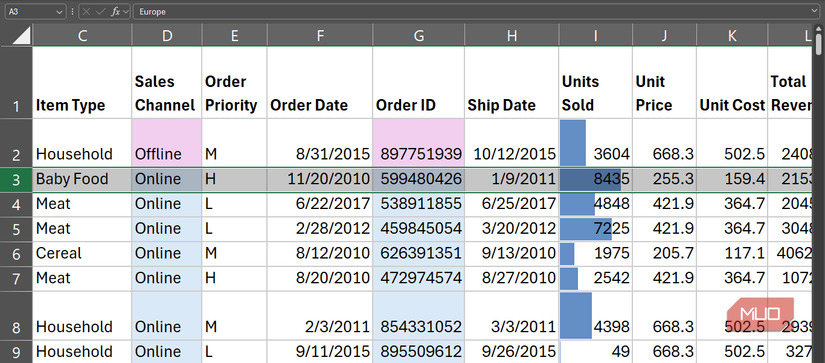
Task: Select unit cost cell 117.1
Action: pos(732,254)
